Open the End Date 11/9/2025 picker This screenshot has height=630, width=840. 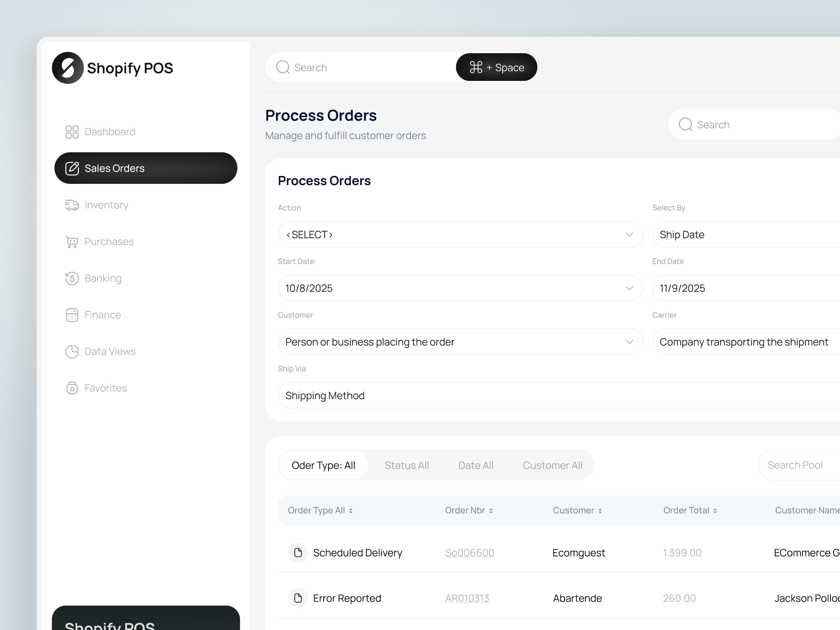746,288
